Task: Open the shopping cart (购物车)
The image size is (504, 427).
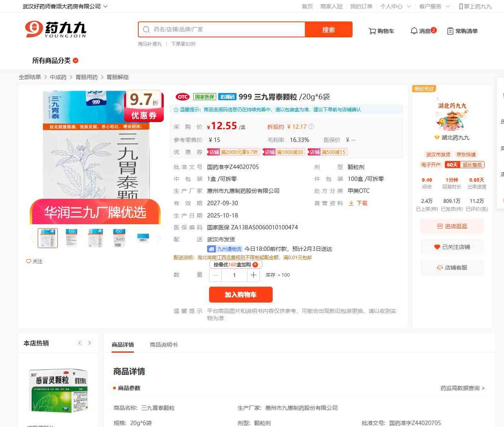Action: pos(381,31)
